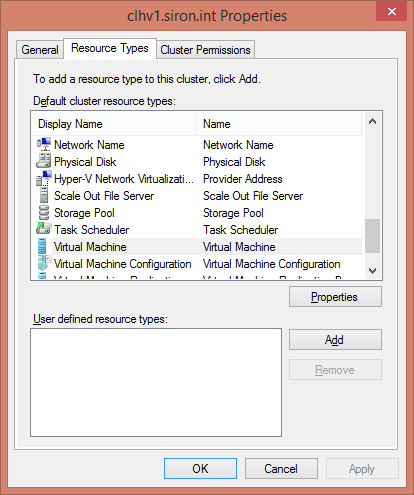Click the Storage Pool resource icon
The image size is (414, 495).
[x=44, y=212]
